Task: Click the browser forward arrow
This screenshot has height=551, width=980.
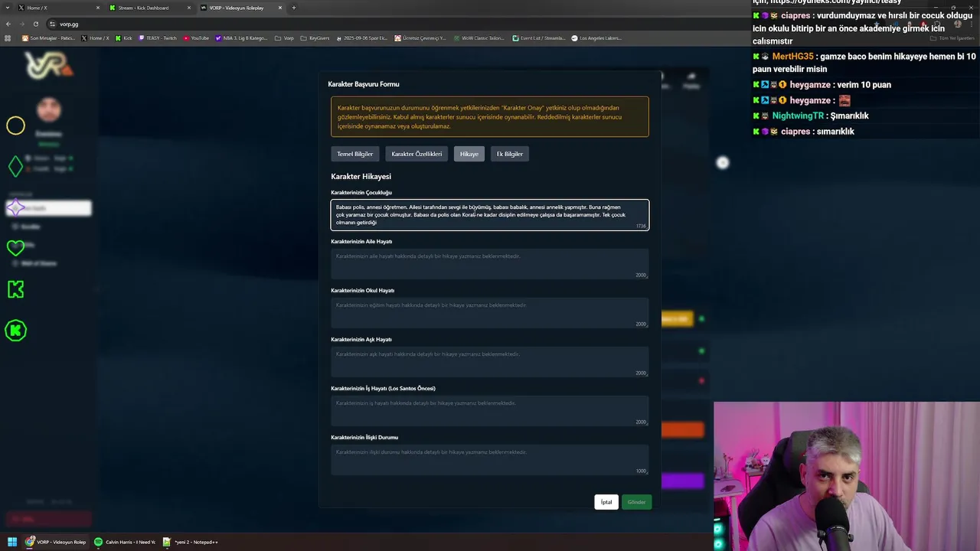Action: [22, 24]
